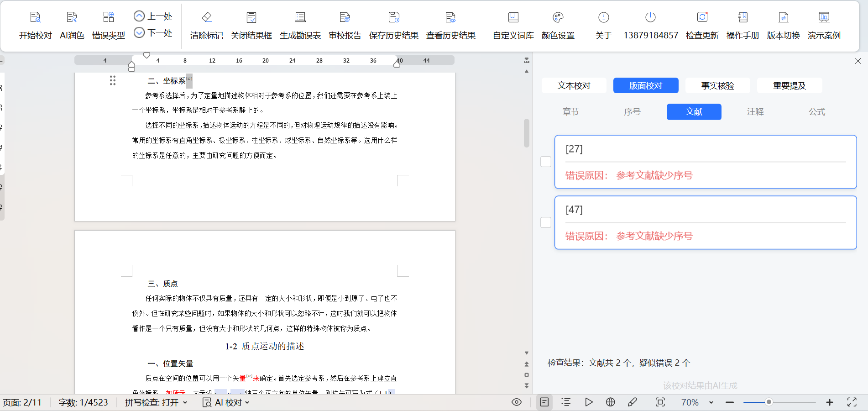Click 保存历史结果 to save results
Screen dimensions: 868x411
pos(393,26)
